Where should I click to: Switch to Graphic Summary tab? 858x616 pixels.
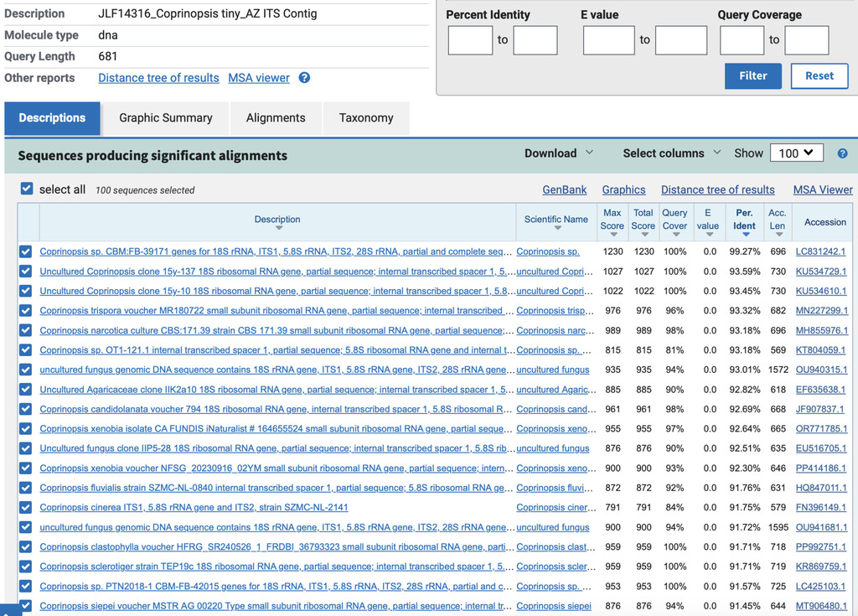(166, 117)
